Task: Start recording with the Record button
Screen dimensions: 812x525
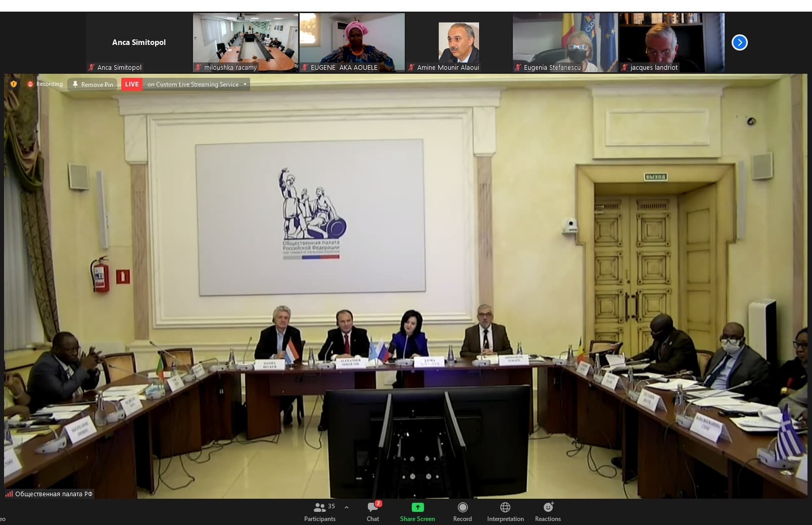Action: pos(462,511)
